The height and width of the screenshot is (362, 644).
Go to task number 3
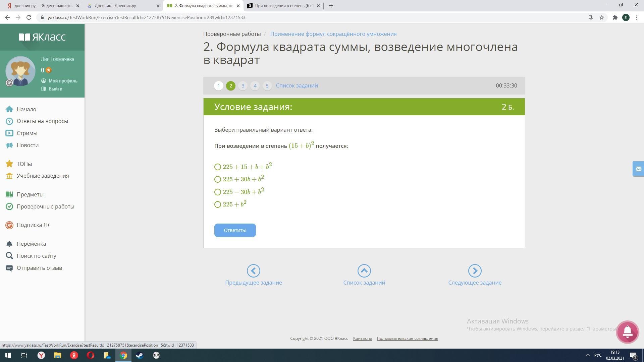(243, 86)
